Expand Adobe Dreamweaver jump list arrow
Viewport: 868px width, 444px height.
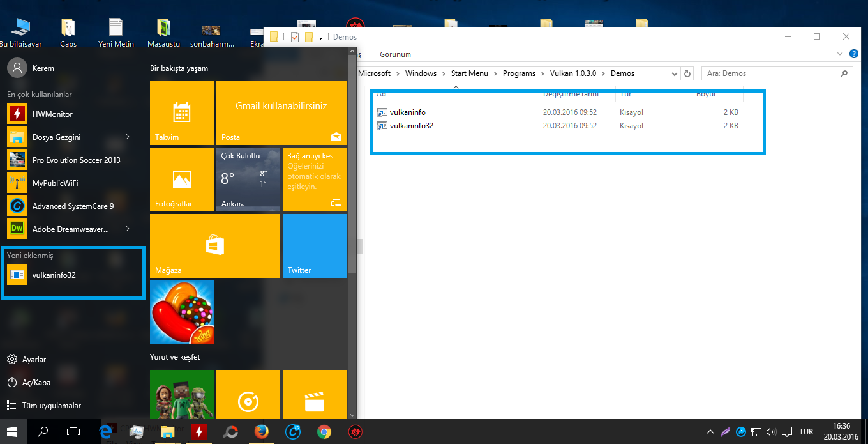[128, 229]
